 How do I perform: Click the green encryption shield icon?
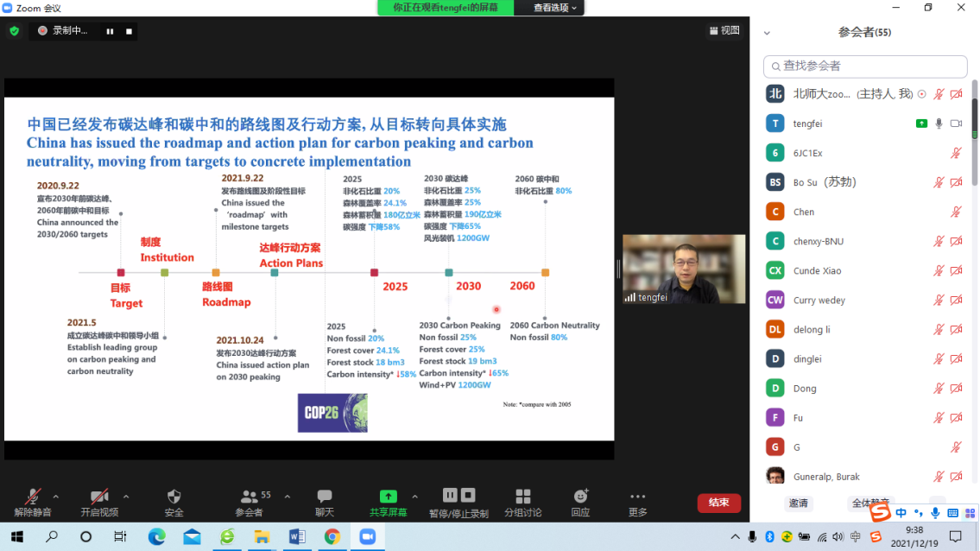coord(15,31)
